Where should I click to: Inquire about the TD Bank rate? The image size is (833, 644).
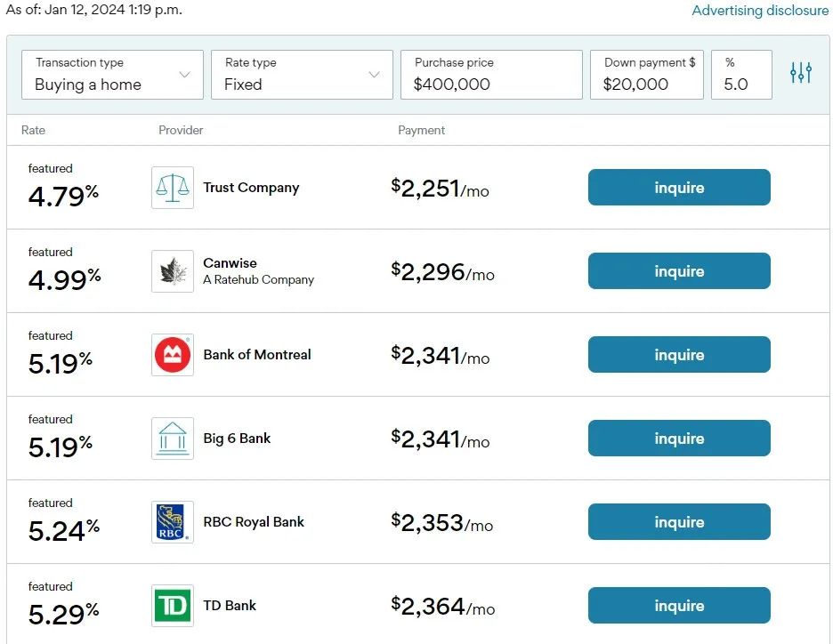pyautogui.click(x=679, y=605)
